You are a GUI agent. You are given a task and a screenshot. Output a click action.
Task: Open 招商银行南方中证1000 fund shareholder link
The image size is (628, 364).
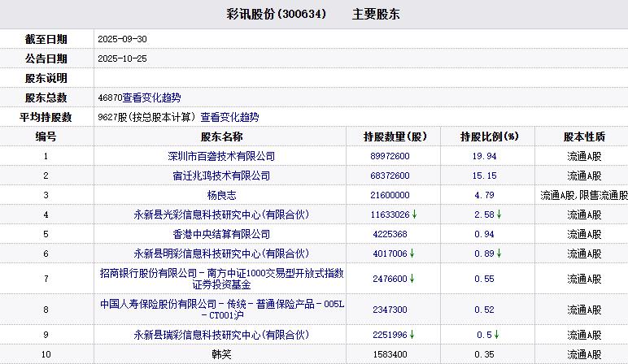point(221,279)
